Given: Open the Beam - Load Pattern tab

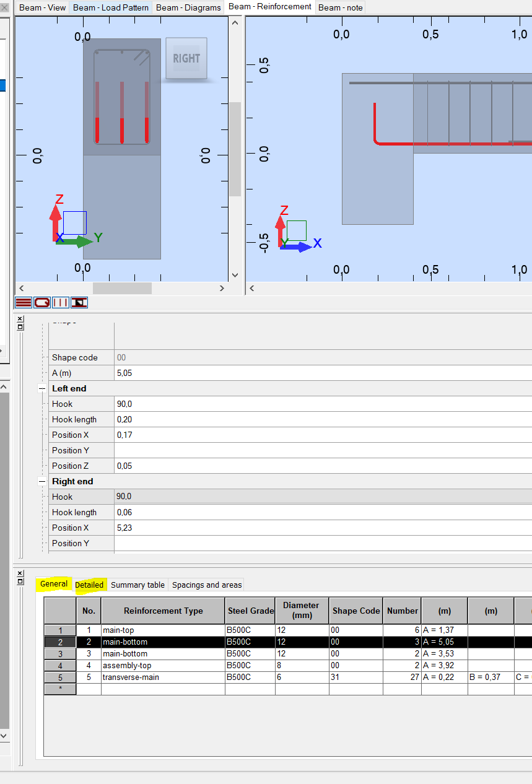Looking at the screenshot, I should pyautogui.click(x=110, y=7).
